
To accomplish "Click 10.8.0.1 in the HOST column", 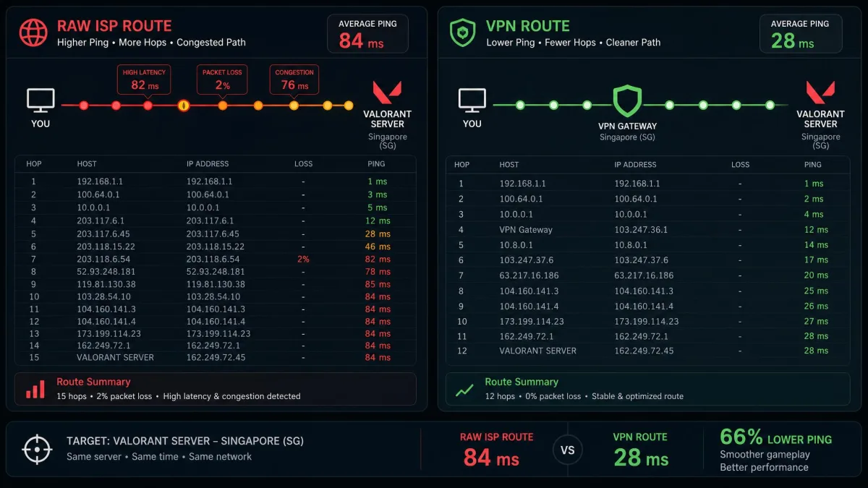I will [x=514, y=245].
